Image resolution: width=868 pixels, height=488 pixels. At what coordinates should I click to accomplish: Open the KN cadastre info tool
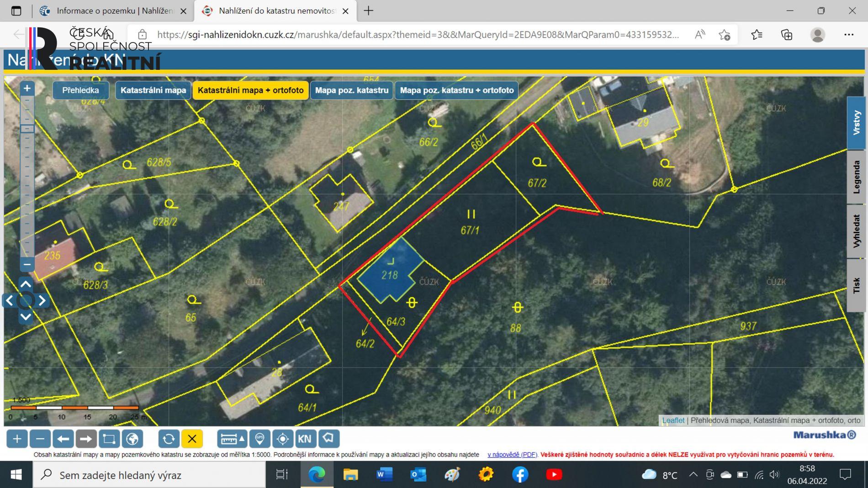(x=305, y=439)
